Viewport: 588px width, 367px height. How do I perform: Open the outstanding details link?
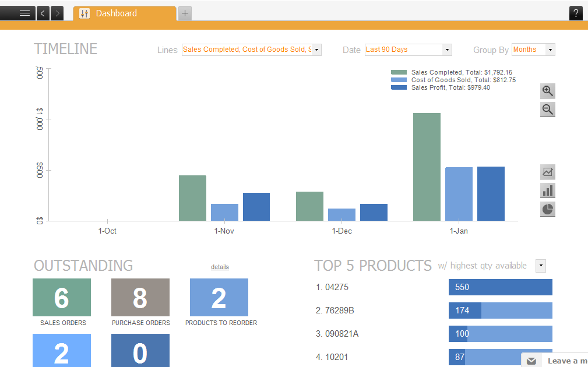220,267
